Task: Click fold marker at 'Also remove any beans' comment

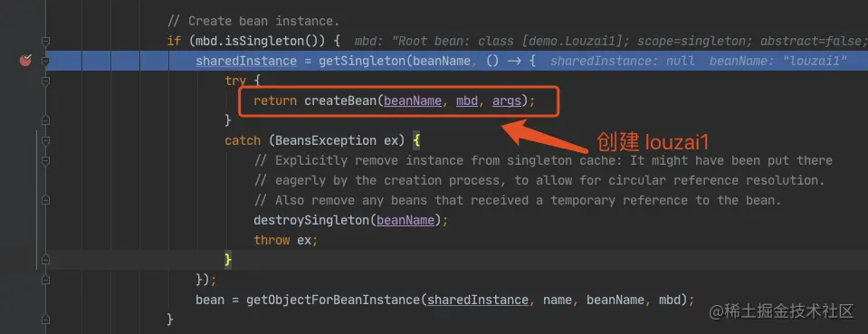Action: pyautogui.click(x=46, y=200)
